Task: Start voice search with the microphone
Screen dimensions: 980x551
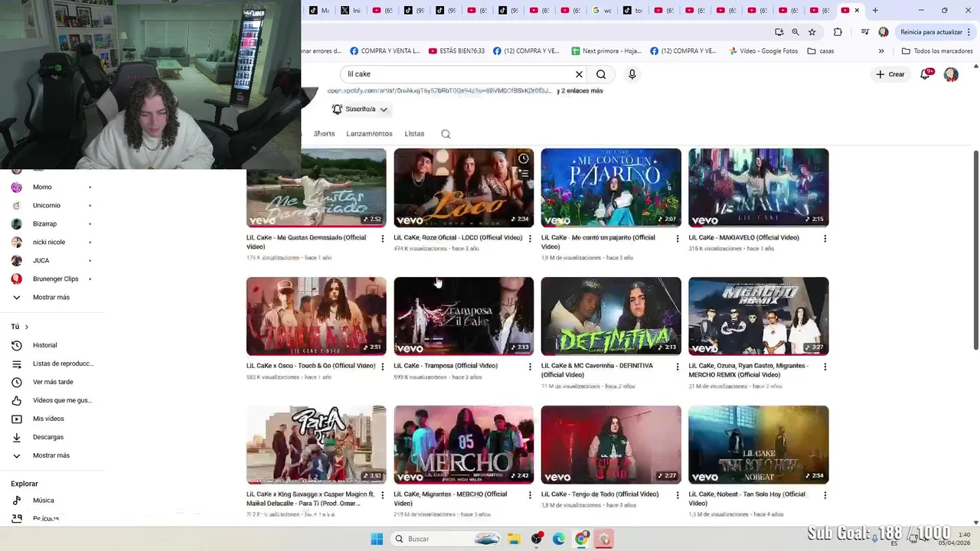Action: point(632,74)
